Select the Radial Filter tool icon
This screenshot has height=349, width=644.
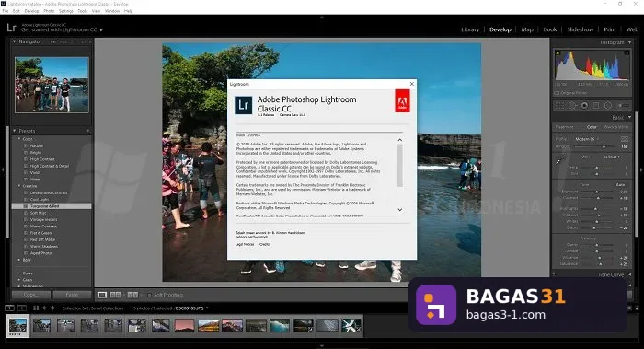(608, 106)
